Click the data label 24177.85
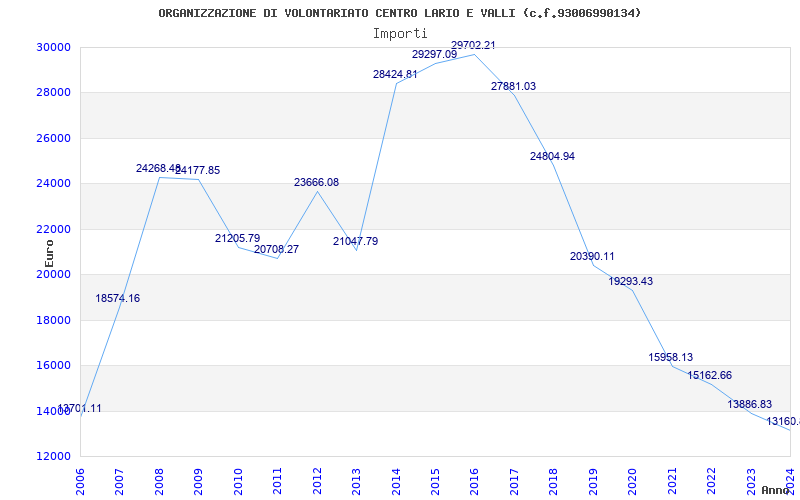800x500 pixels. tap(197, 170)
